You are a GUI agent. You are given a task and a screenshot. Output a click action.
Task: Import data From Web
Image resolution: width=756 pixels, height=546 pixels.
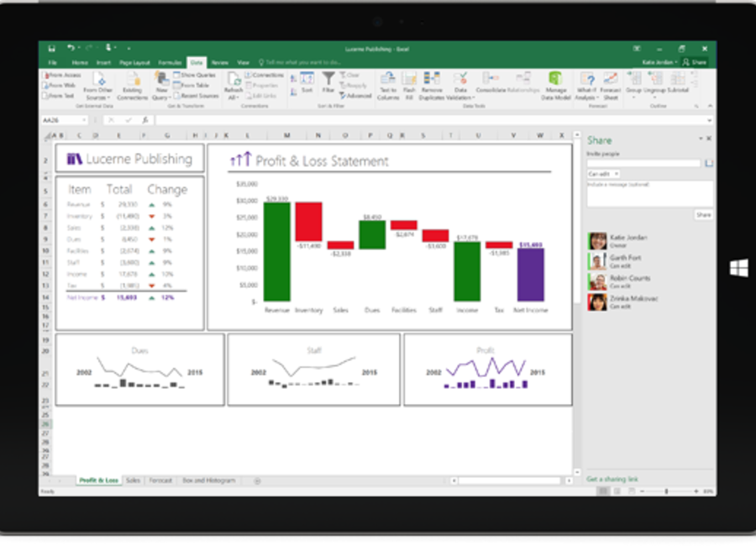[x=59, y=86]
